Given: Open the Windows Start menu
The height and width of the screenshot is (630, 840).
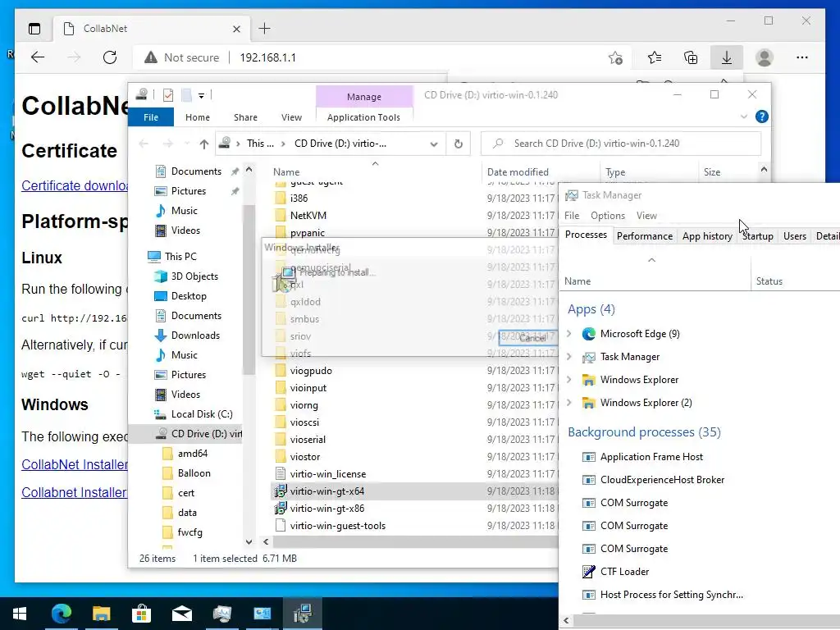Looking at the screenshot, I should [x=20, y=614].
